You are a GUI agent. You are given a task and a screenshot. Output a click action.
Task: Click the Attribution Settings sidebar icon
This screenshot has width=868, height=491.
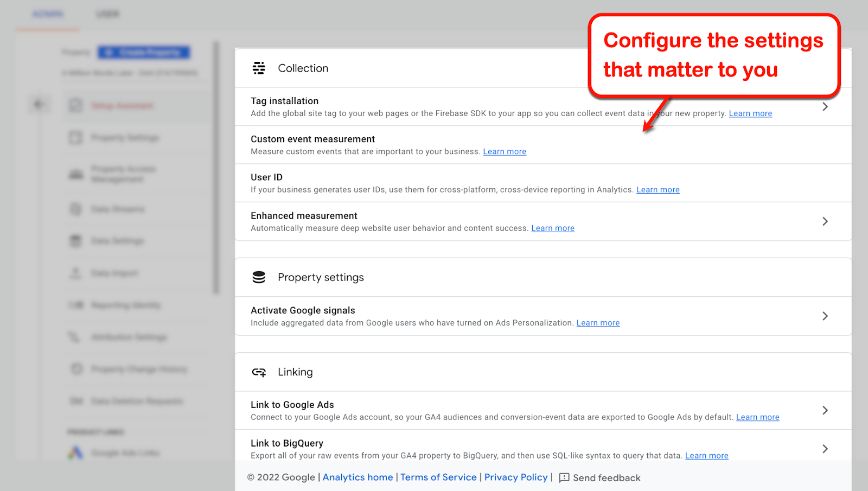click(x=74, y=337)
